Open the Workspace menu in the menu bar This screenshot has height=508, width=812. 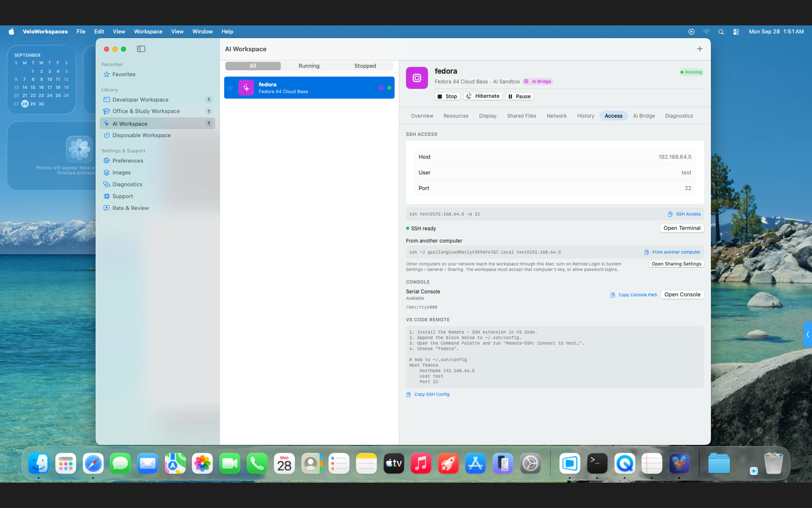coord(148,32)
